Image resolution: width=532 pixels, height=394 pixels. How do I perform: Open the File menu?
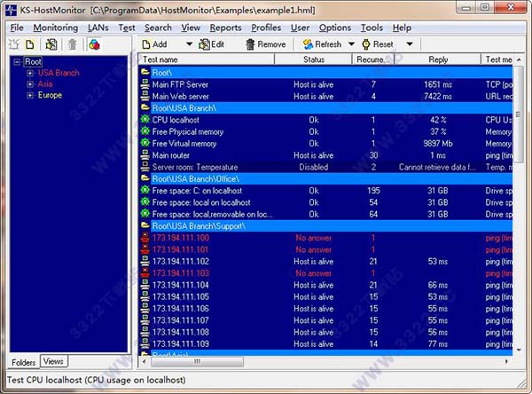pos(17,28)
